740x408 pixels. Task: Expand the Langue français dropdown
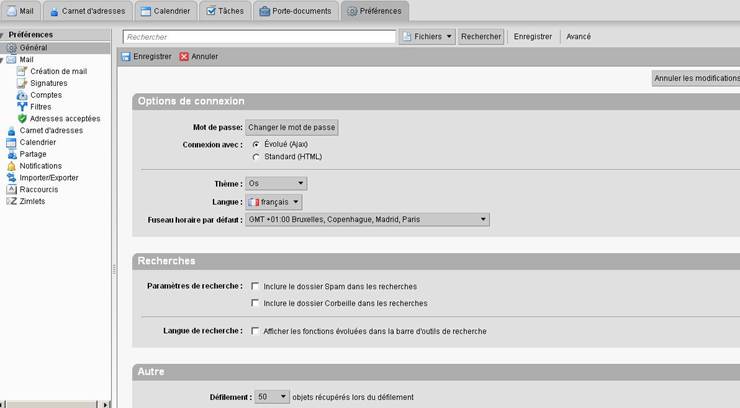274,202
